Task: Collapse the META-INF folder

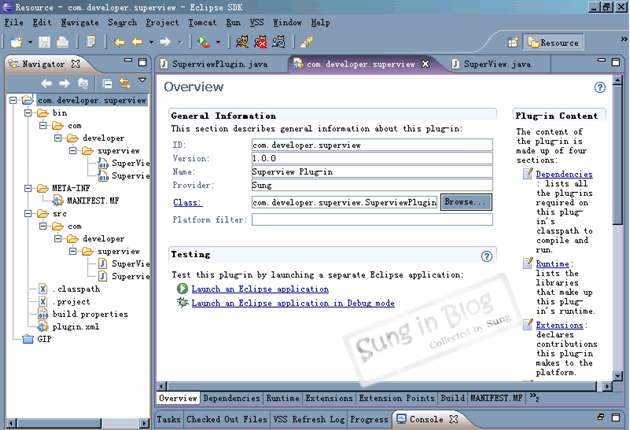Action: pyautogui.click(x=28, y=188)
